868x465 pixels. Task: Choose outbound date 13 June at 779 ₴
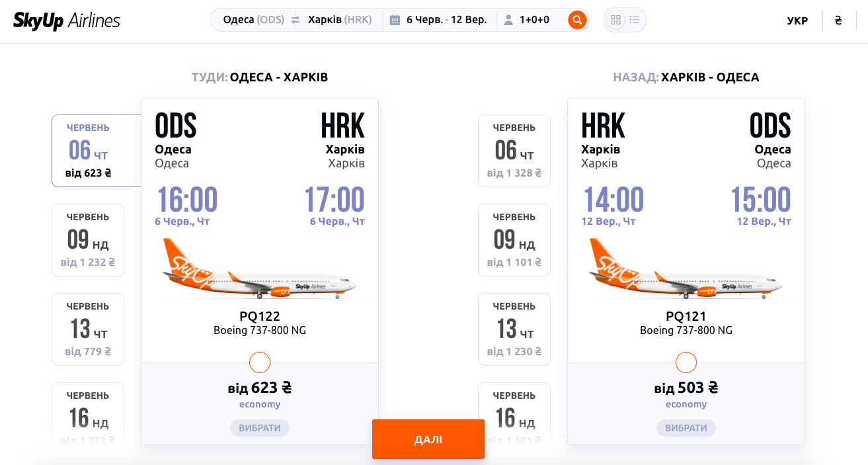pyautogui.click(x=88, y=329)
